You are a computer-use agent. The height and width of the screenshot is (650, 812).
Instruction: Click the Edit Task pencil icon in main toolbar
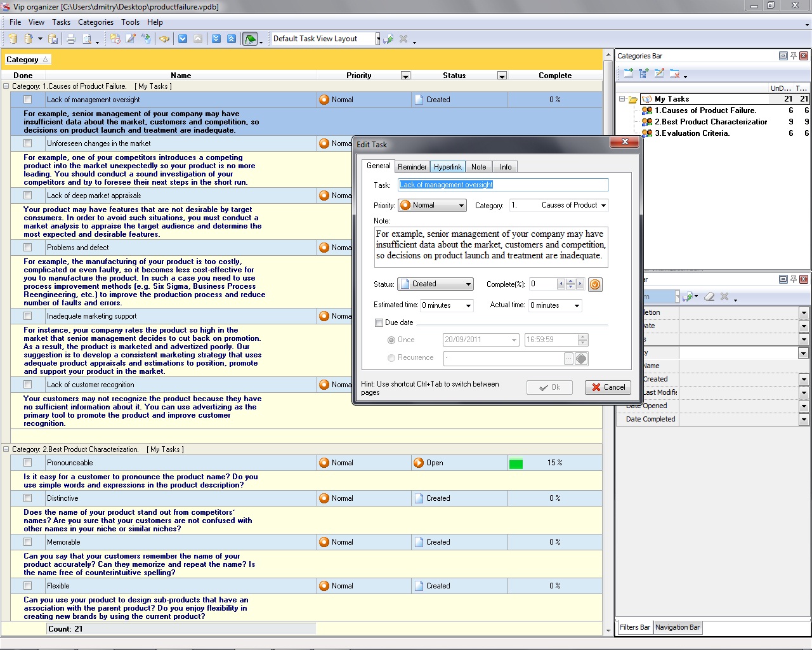tap(131, 39)
